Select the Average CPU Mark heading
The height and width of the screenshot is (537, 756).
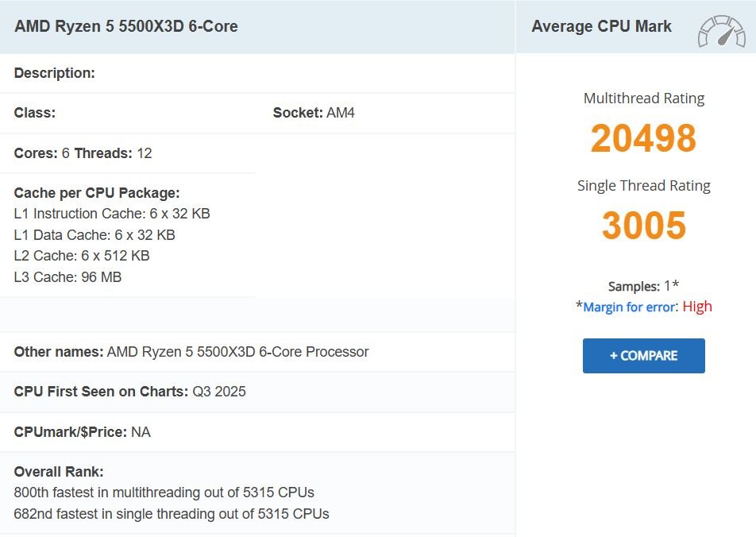click(x=601, y=26)
